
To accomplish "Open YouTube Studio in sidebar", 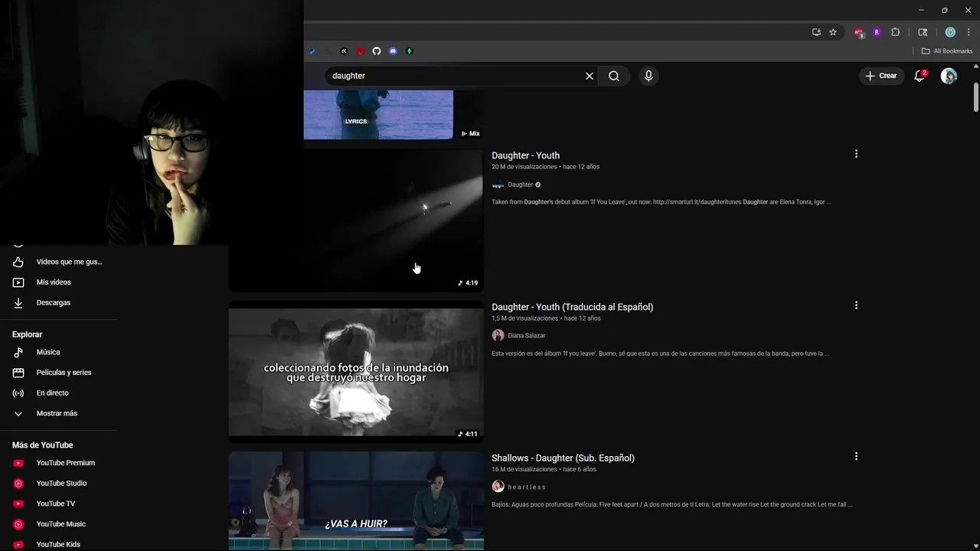I will [x=61, y=483].
